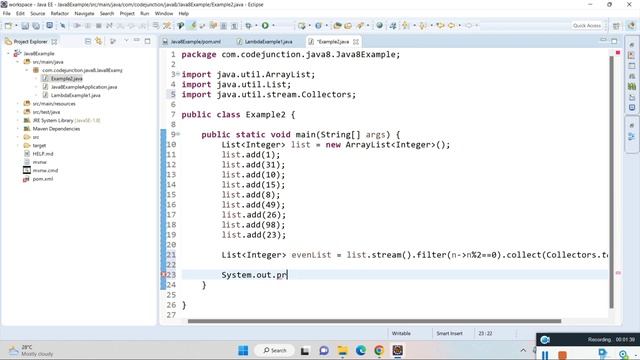Open the Project Explorer view menu arrow

[126, 41]
